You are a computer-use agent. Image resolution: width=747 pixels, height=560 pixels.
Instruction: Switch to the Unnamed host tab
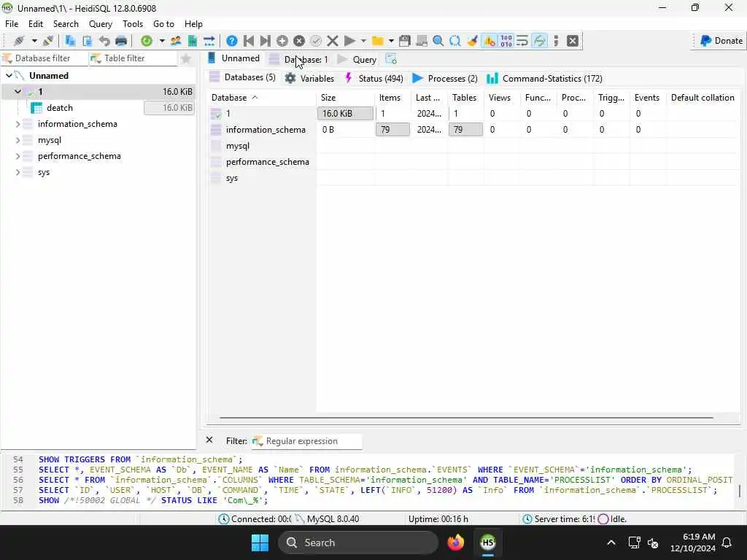(x=234, y=58)
